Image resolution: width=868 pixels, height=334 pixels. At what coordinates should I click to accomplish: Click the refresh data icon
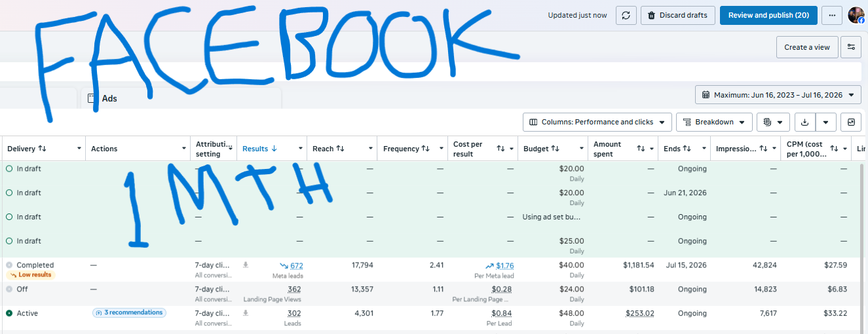coord(626,15)
